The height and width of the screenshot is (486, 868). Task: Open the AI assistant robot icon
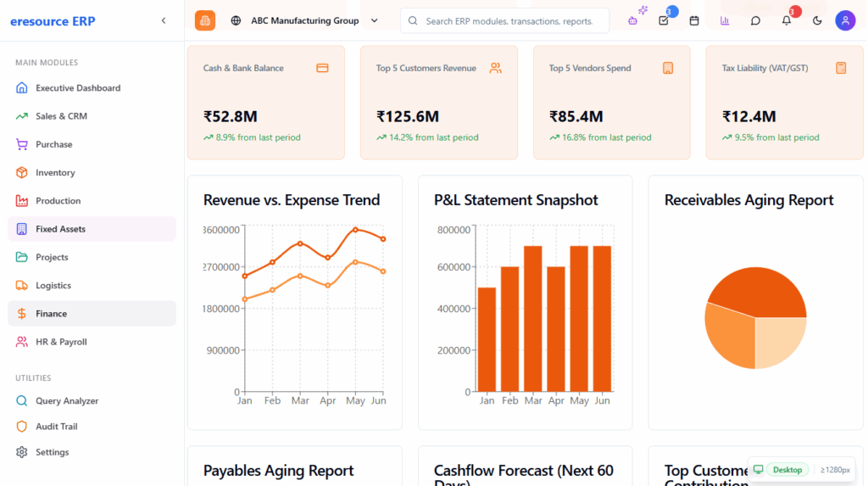point(633,20)
